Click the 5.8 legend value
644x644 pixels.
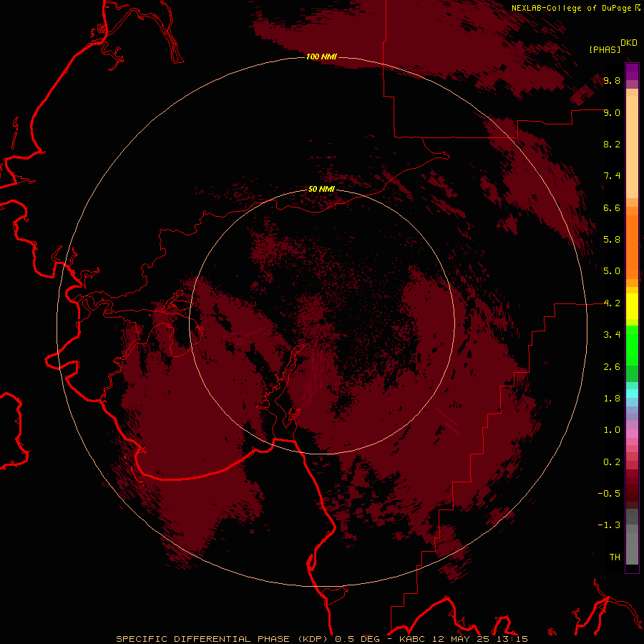[x=612, y=240]
